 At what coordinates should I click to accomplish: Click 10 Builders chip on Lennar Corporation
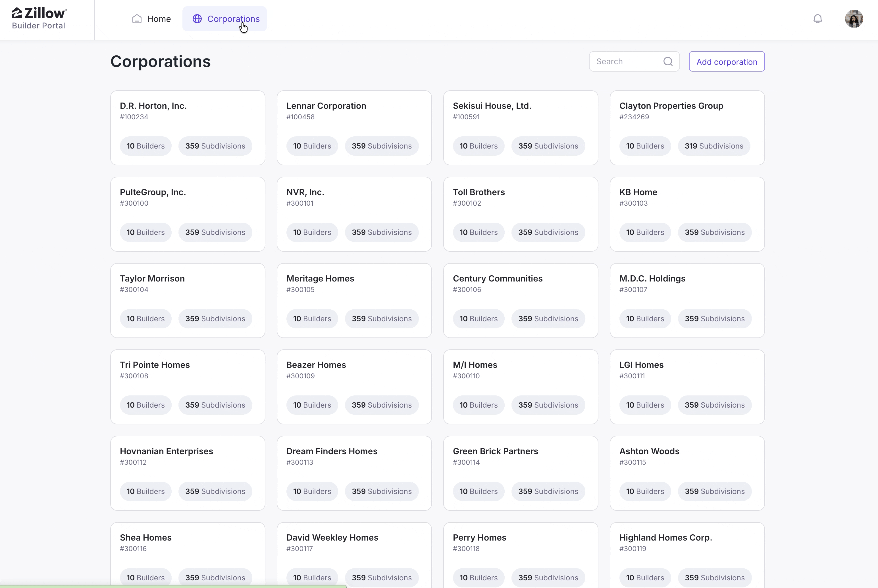[x=312, y=146]
